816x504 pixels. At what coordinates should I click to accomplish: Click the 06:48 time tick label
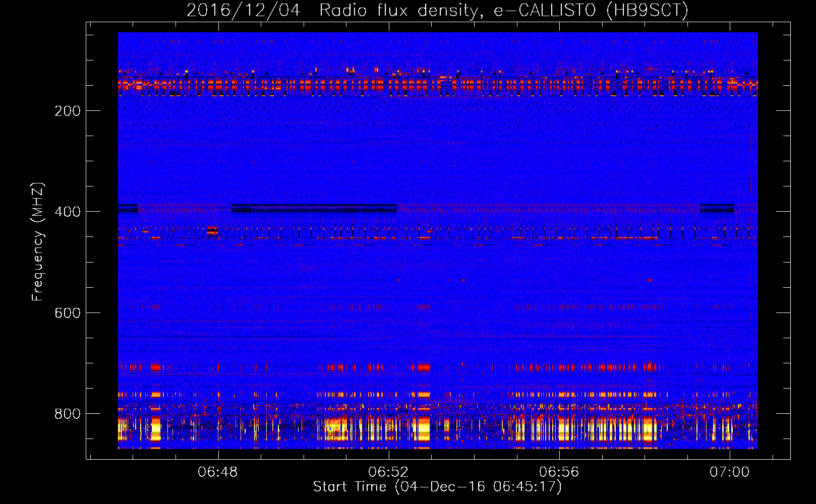coord(218,472)
